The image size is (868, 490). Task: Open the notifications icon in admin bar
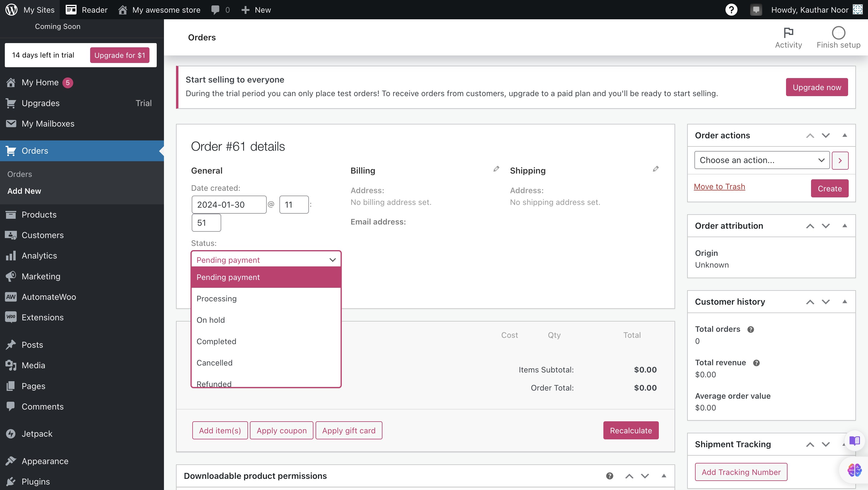756,10
